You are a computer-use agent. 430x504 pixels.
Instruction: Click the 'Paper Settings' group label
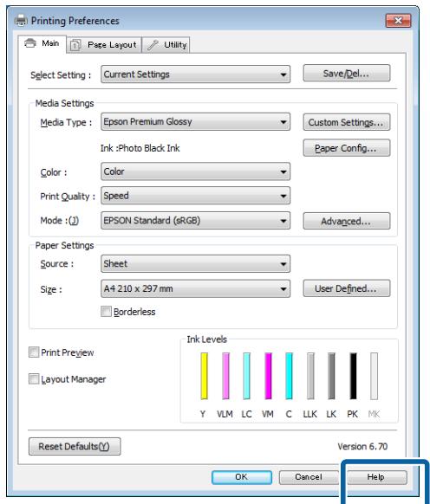64,246
